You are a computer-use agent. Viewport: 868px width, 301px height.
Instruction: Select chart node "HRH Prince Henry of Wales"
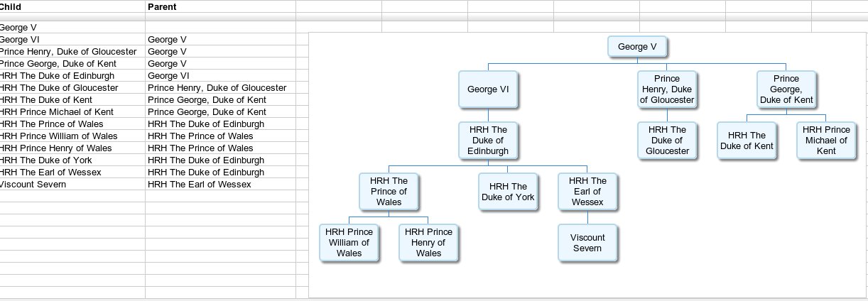(428, 242)
